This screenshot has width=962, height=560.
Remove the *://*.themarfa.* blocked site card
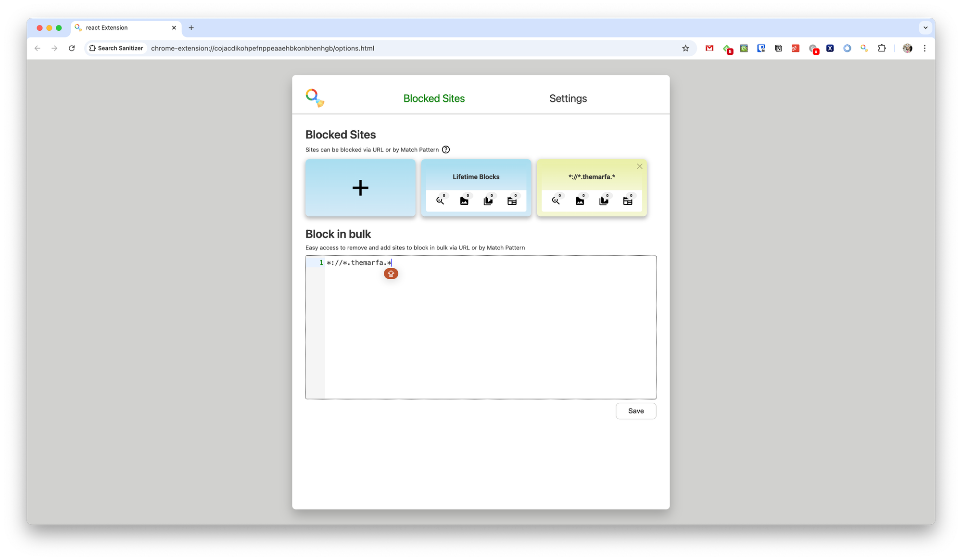(x=640, y=166)
